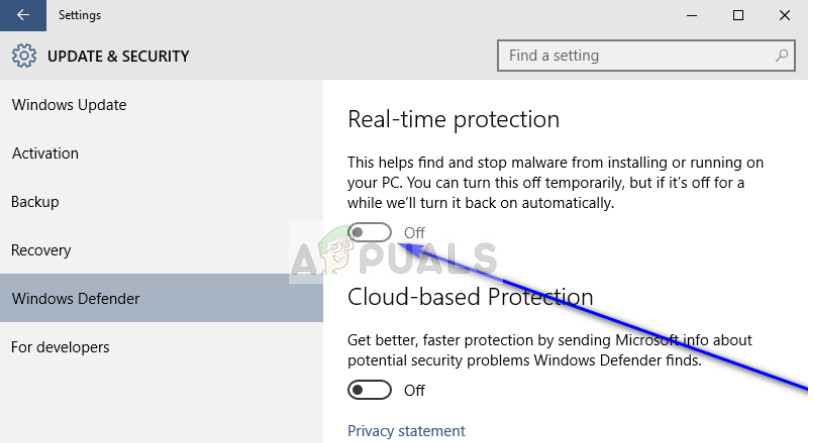Toggle Cloud-based Protection switch
The image size is (813, 443).
pos(369,390)
